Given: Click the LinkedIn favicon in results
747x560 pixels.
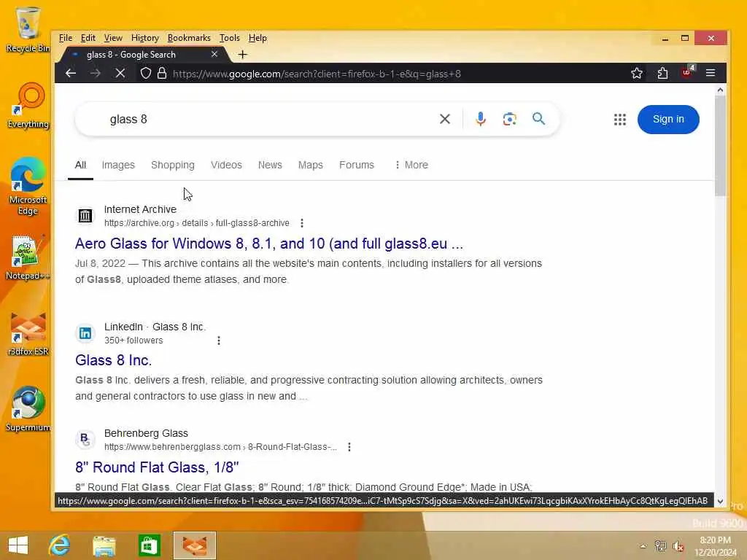Looking at the screenshot, I should pyautogui.click(x=85, y=333).
